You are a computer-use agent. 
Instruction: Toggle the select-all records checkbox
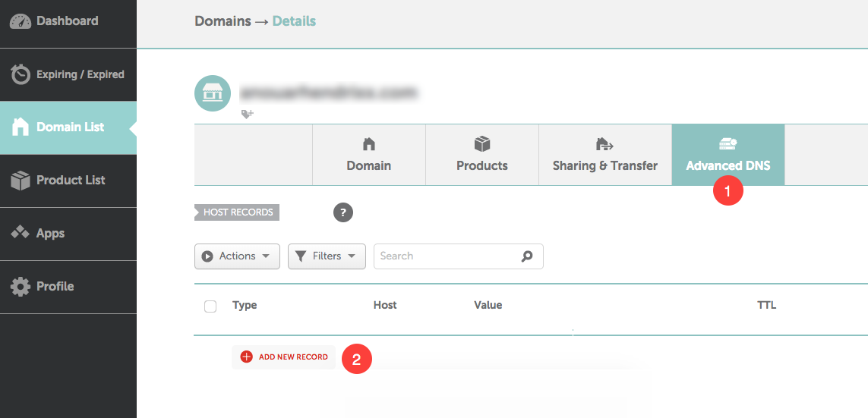tap(210, 306)
